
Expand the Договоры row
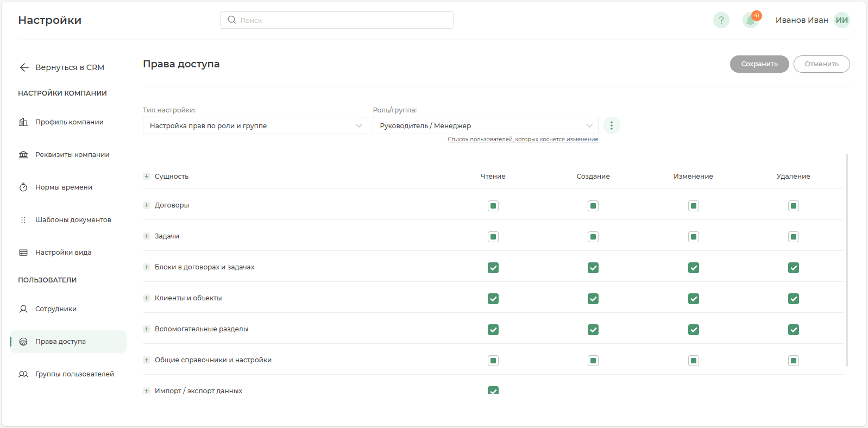(147, 205)
